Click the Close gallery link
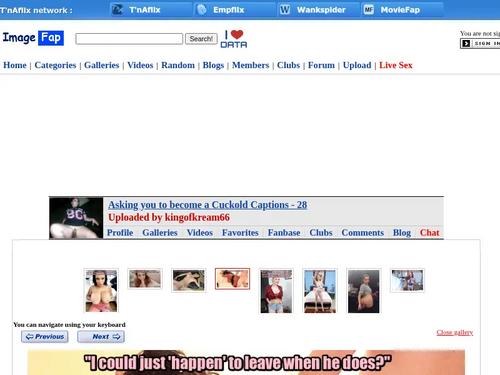500x375 pixels. tap(455, 332)
